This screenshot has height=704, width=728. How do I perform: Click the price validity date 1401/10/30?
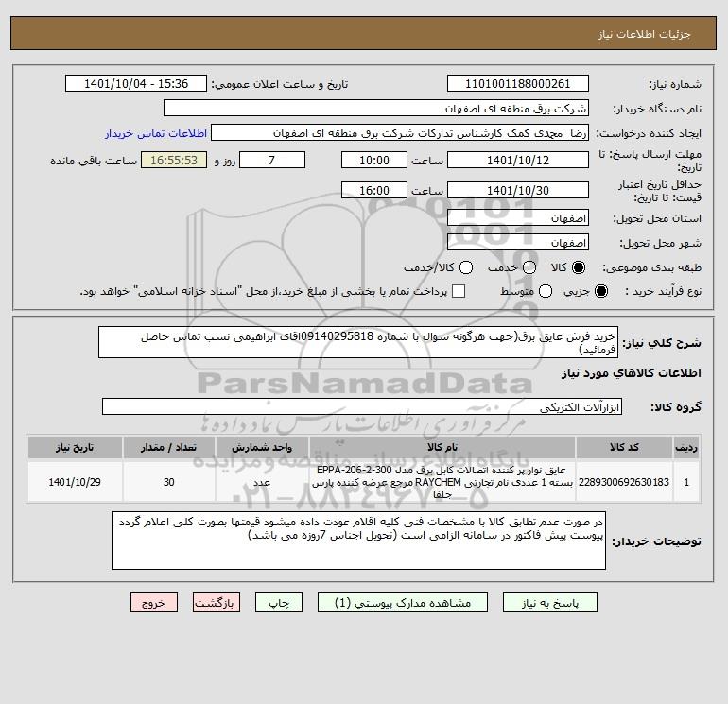tap(518, 190)
